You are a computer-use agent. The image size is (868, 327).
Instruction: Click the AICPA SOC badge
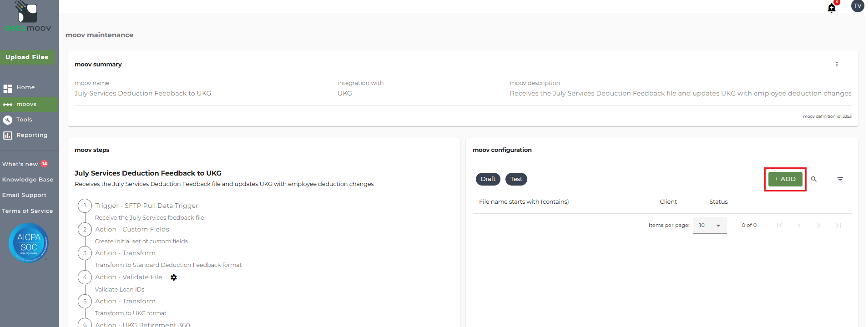click(29, 242)
